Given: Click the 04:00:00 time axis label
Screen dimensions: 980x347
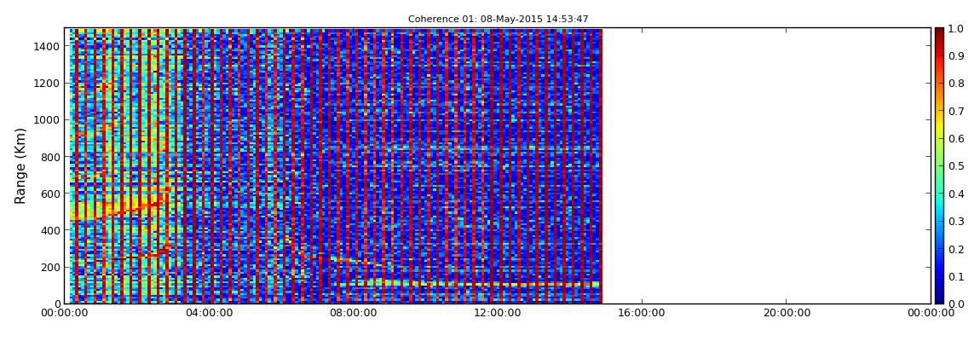Looking at the screenshot, I should pos(208,313).
